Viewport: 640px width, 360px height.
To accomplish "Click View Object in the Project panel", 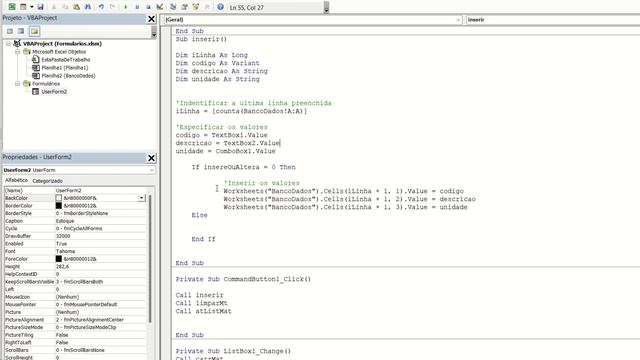I will [x=21, y=31].
